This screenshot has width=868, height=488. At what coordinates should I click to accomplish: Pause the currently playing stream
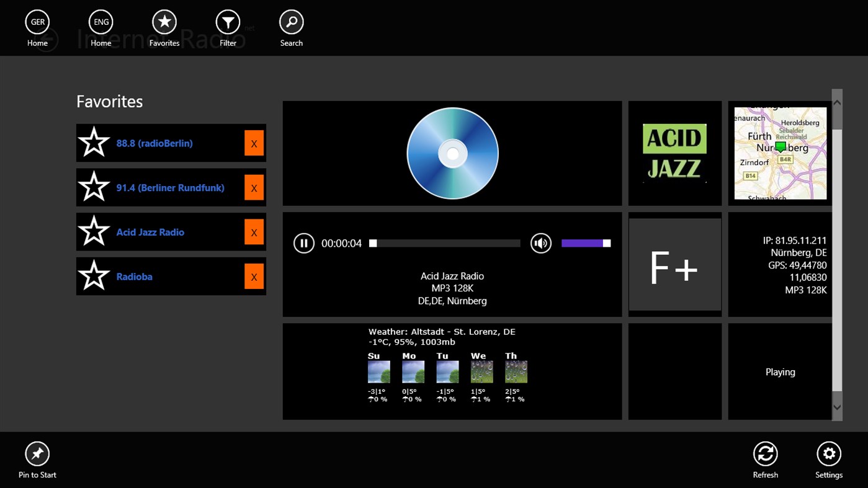point(304,243)
